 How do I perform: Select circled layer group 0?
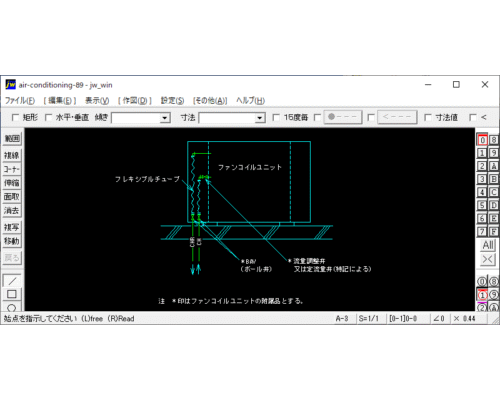tap(482, 282)
